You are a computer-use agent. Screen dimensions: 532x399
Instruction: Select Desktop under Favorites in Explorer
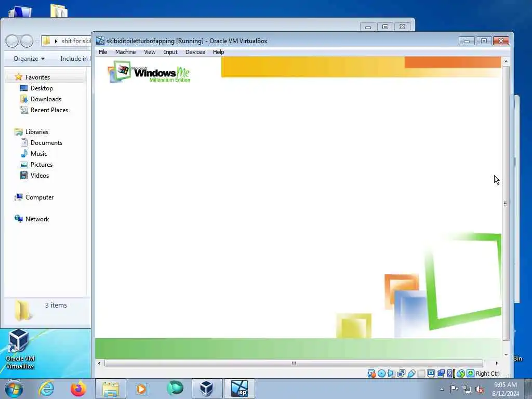[42, 88]
